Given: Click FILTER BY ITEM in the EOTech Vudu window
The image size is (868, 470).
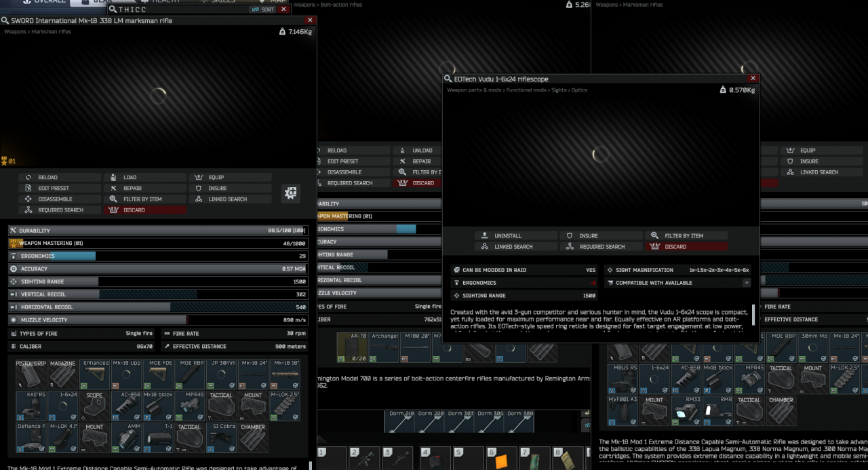Looking at the screenshot, I should [x=687, y=236].
